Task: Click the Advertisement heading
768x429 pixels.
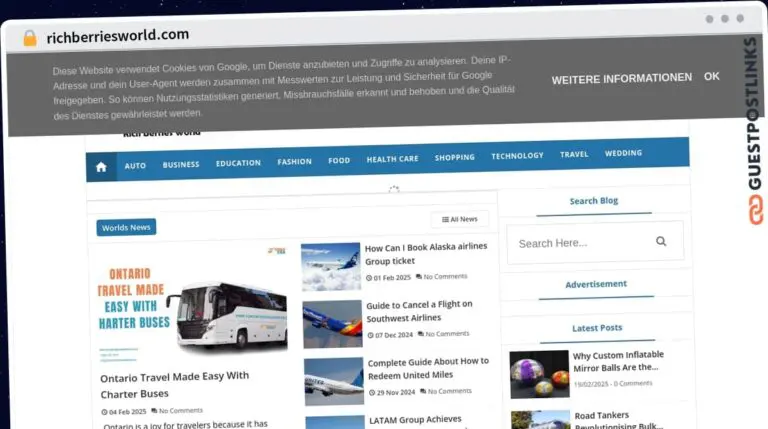Action: click(x=596, y=284)
